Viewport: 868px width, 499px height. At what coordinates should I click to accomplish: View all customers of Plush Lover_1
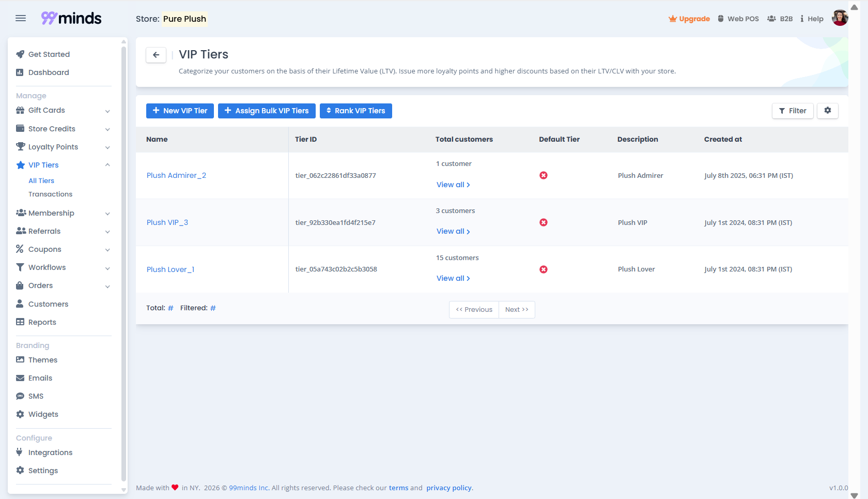coord(453,278)
